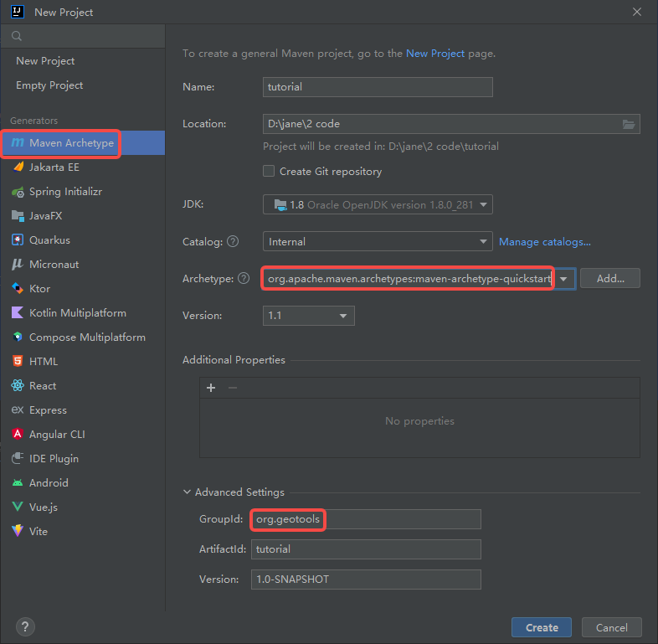The image size is (658, 644).
Task: Click the React atom icon
Action: (18, 385)
